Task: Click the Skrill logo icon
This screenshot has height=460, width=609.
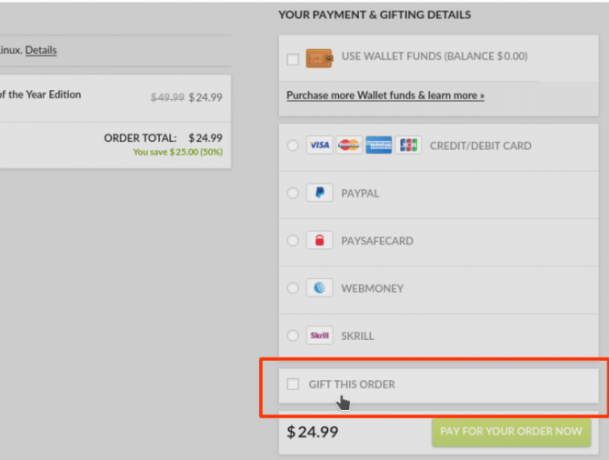Action: (x=319, y=335)
